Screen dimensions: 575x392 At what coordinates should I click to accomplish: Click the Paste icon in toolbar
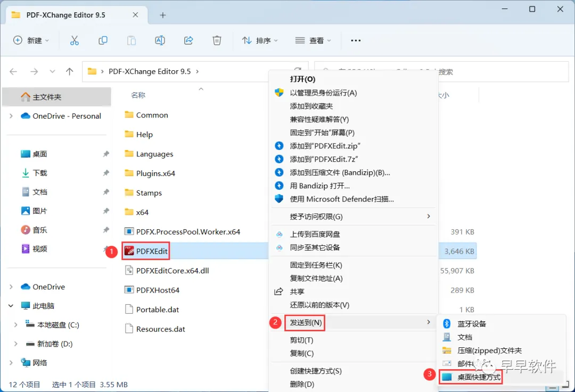tap(132, 40)
